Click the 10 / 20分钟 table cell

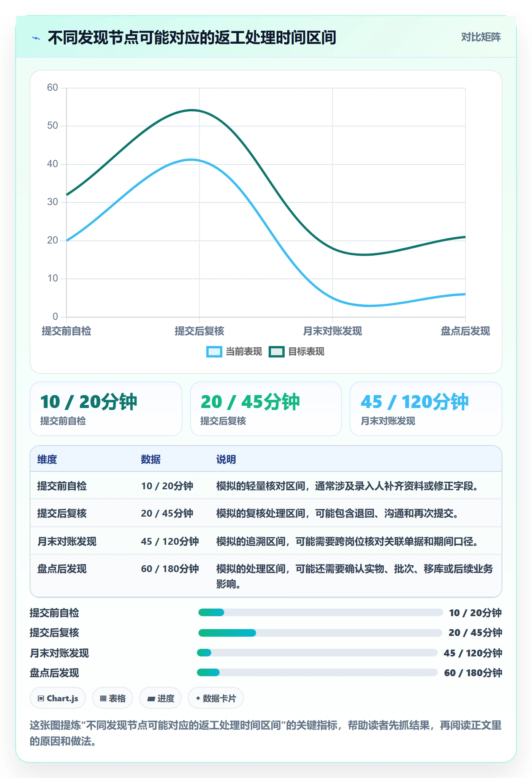click(167, 486)
